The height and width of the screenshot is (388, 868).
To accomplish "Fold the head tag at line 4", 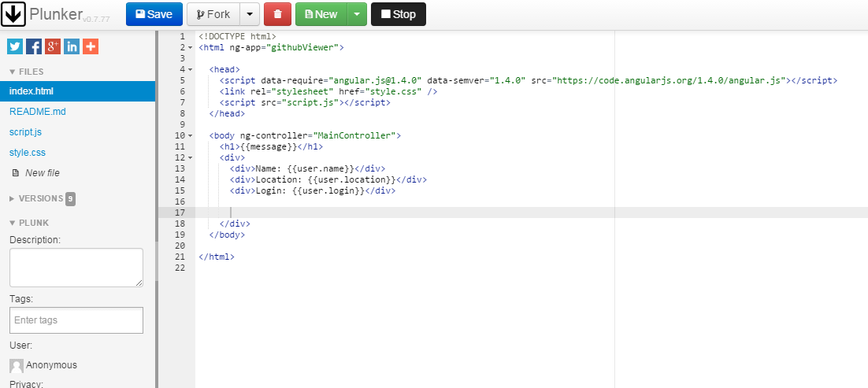I will (x=190, y=70).
